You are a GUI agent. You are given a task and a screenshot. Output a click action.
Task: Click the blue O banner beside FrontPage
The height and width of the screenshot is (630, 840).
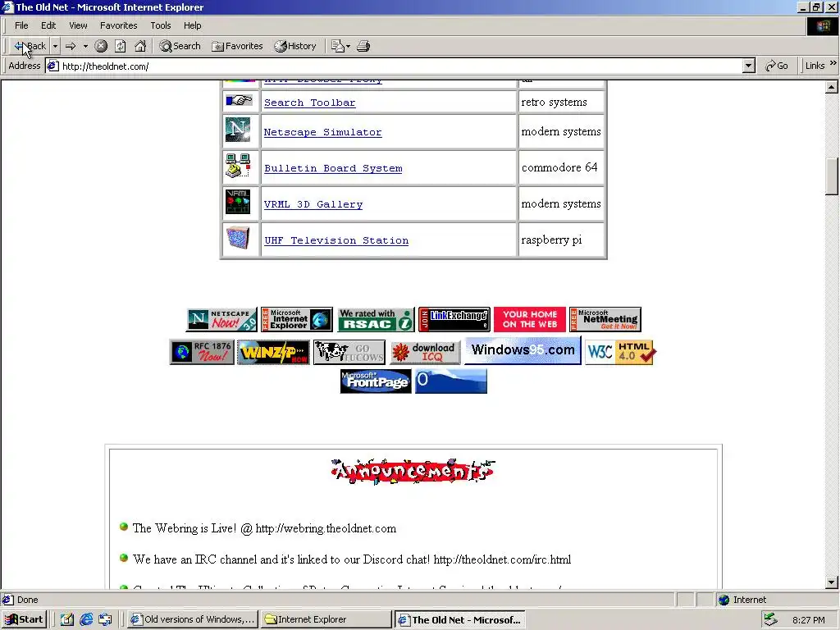pos(451,381)
